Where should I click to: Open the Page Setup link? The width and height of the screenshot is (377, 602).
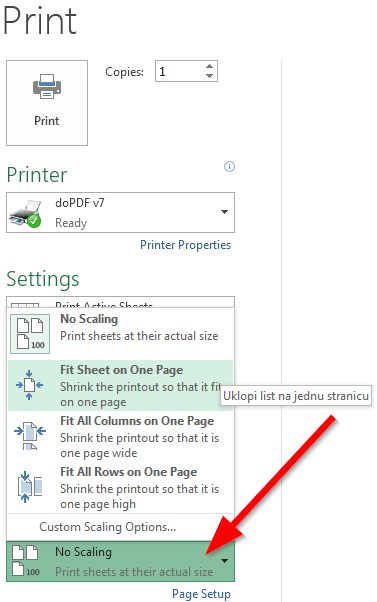tap(201, 594)
